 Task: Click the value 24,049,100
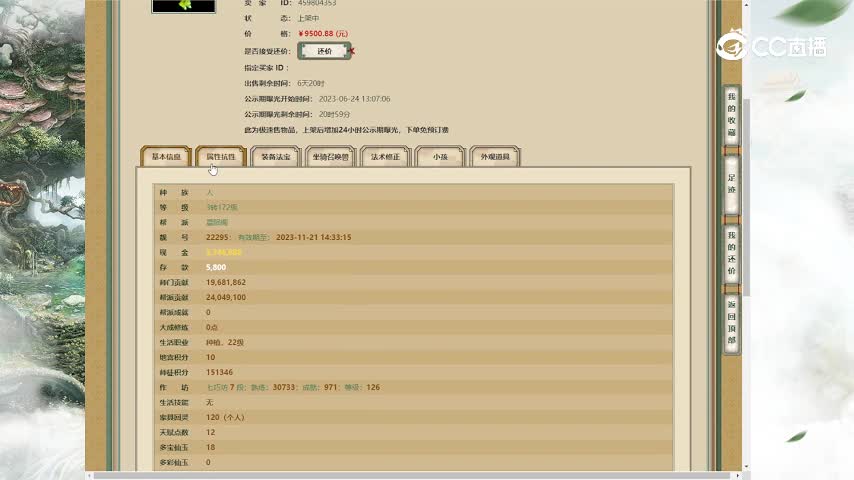[226, 297]
